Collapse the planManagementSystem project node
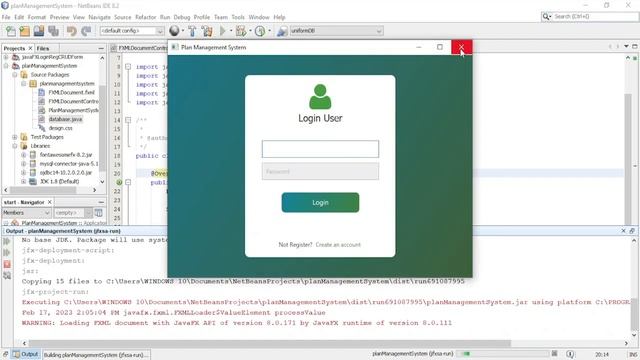 (6, 66)
